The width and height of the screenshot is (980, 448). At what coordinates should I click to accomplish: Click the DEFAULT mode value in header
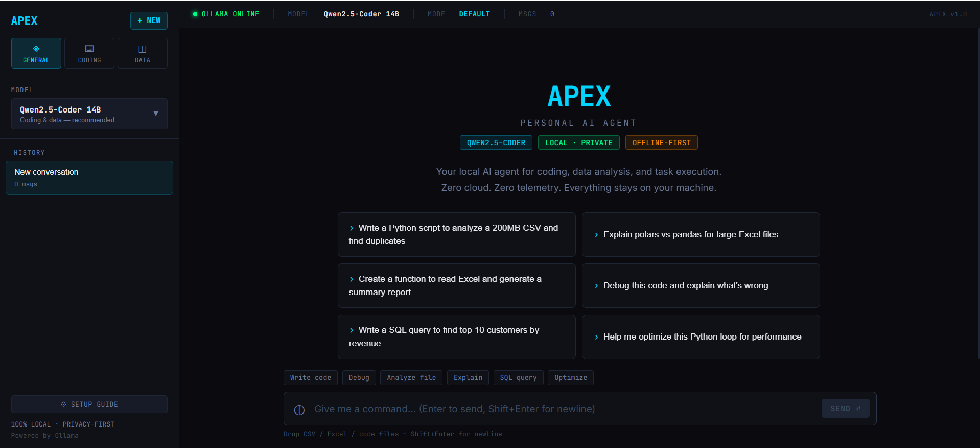tap(475, 14)
